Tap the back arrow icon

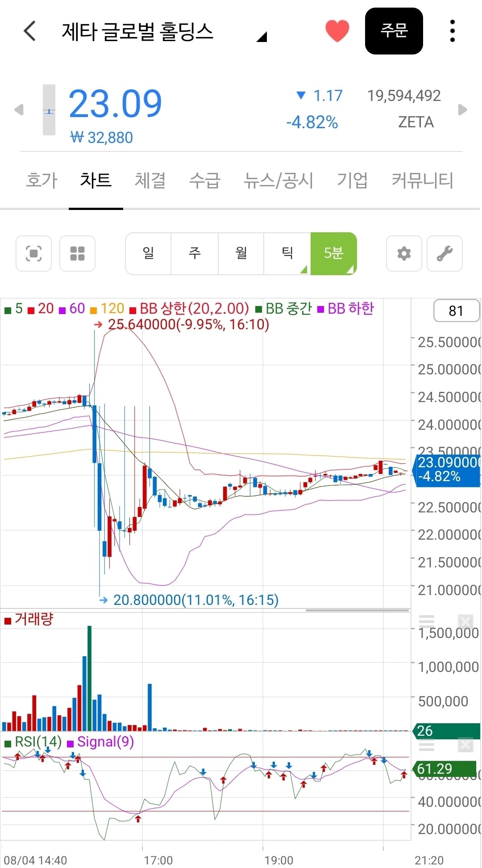(x=29, y=31)
